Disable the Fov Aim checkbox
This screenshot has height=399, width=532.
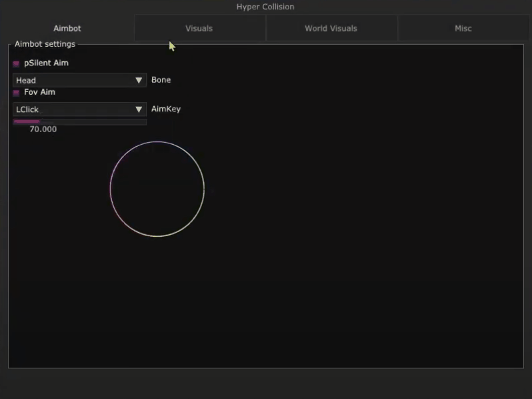(x=16, y=93)
